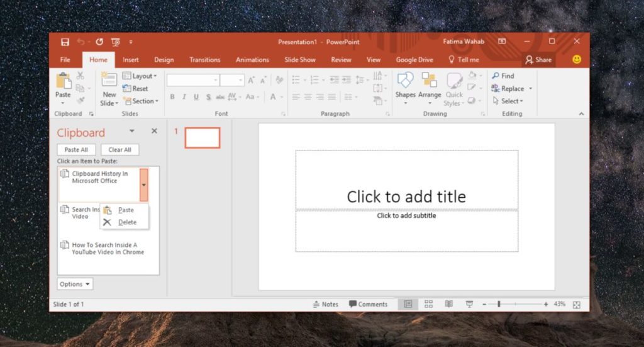This screenshot has height=347, width=644.
Task: Click the Fit slide to window icon
Action: 577,304
